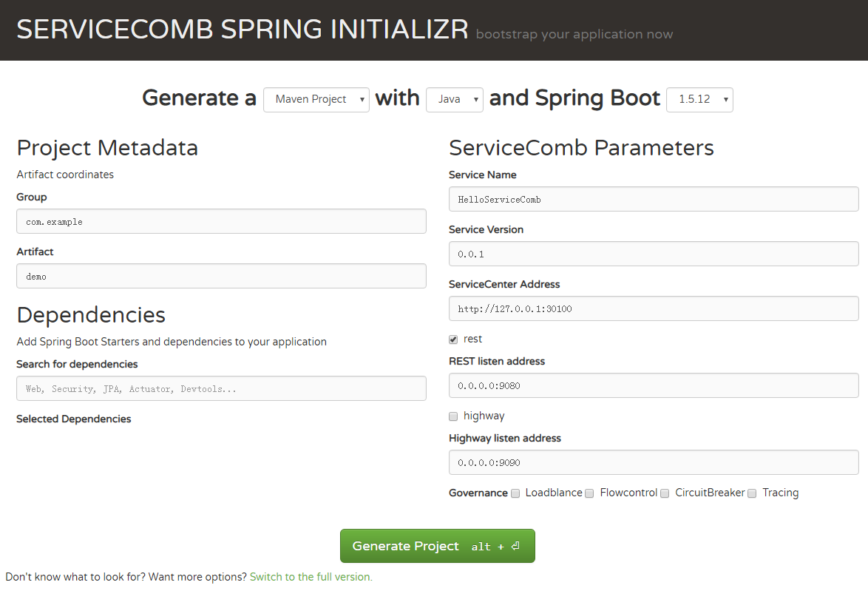Enable Loadblance governance checkbox
The height and width of the screenshot is (608, 868).
pos(515,493)
